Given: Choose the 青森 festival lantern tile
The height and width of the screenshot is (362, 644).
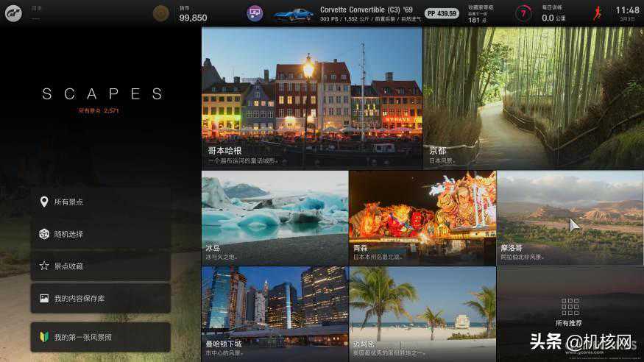Looking at the screenshot, I should point(422,218).
